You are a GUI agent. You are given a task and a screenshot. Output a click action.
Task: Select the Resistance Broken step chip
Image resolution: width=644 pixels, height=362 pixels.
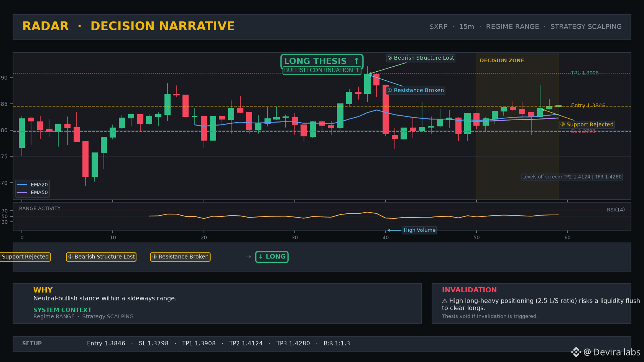[180, 257]
